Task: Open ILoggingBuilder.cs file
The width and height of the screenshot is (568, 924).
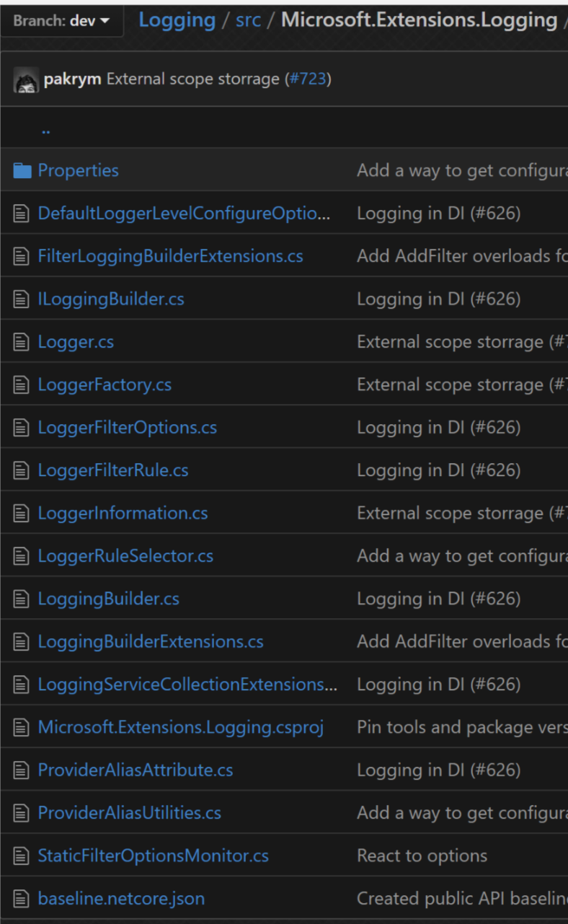Action: tap(111, 299)
